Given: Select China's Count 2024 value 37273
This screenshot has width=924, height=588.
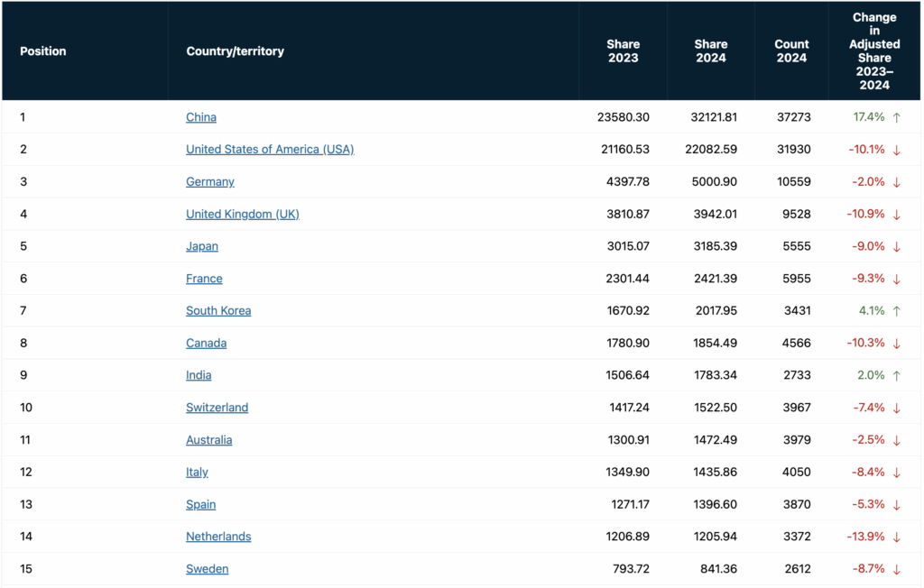Looking at the screenshot, I should (794, 117).
